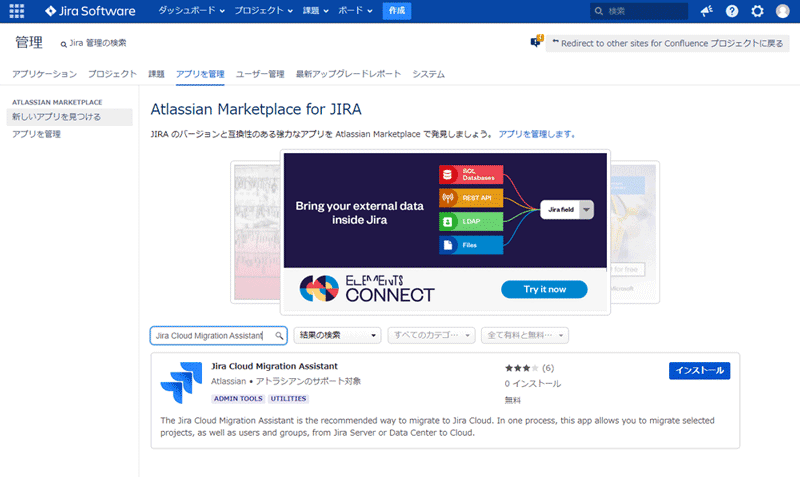This screenshot has height=477, width=800.
Task: Click the search magnifier in app search box
Action: point(279,336)
